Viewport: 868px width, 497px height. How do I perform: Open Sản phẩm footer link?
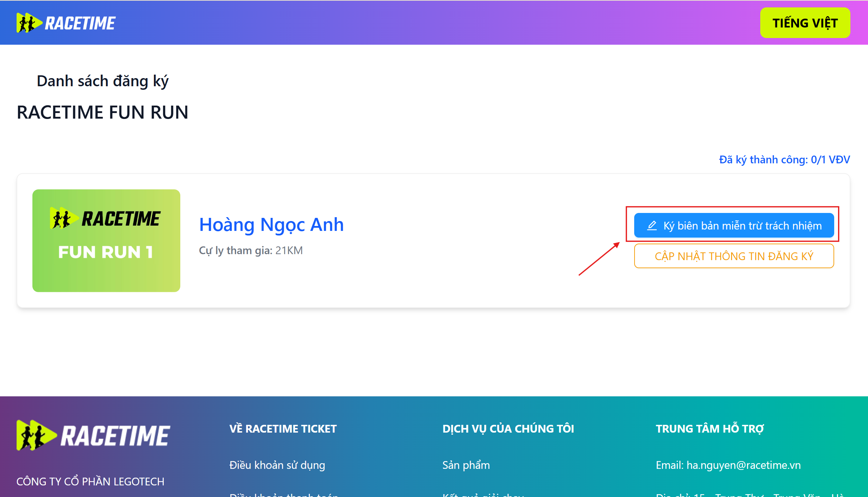[466, 465]
